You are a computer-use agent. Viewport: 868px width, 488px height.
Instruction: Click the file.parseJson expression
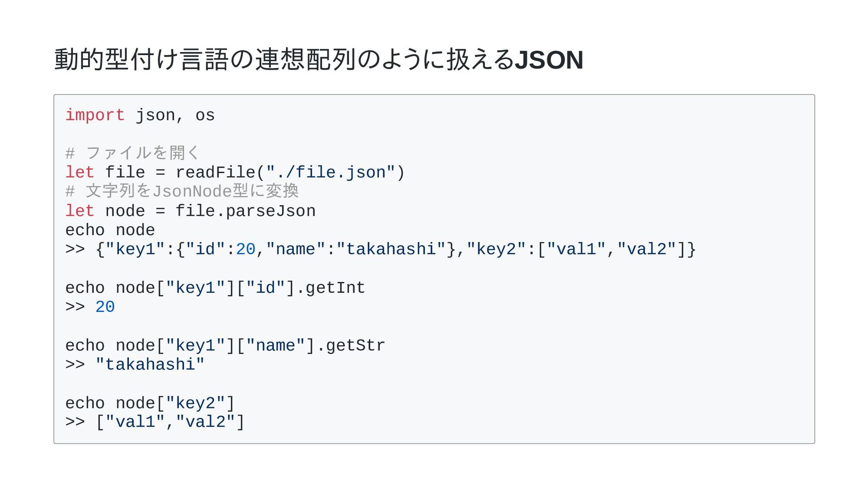pyautogui.click(x=245, y=211)
